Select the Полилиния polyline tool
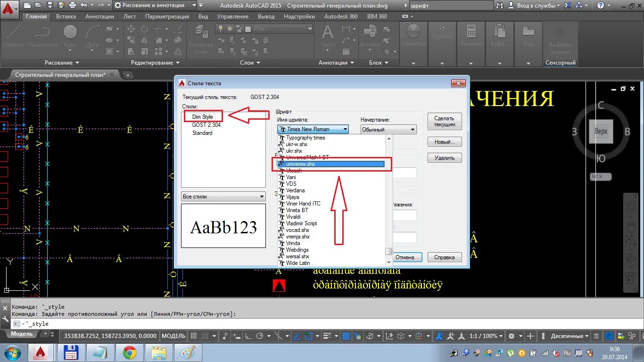 click(42, 36)
